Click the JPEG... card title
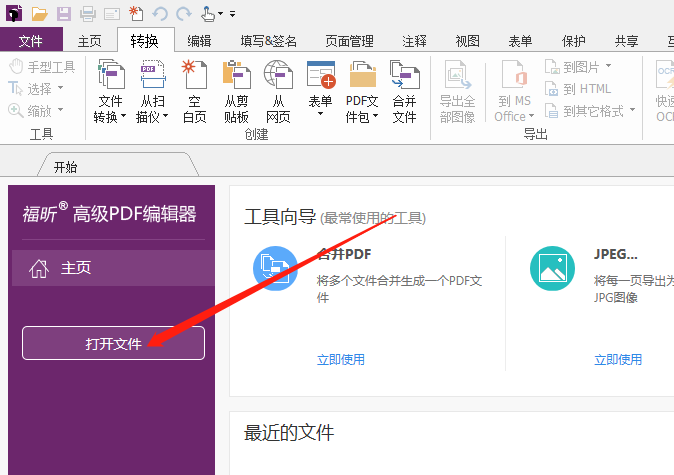 point(616,254)
